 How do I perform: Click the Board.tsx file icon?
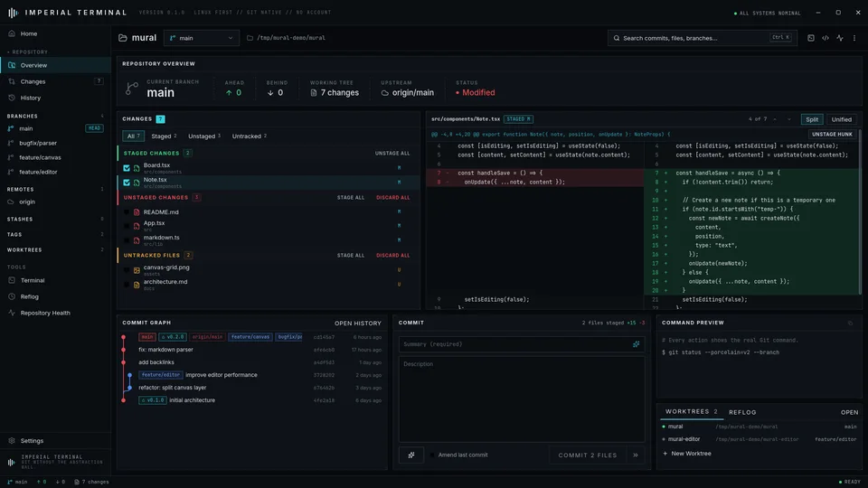click(x=137, y=168)
